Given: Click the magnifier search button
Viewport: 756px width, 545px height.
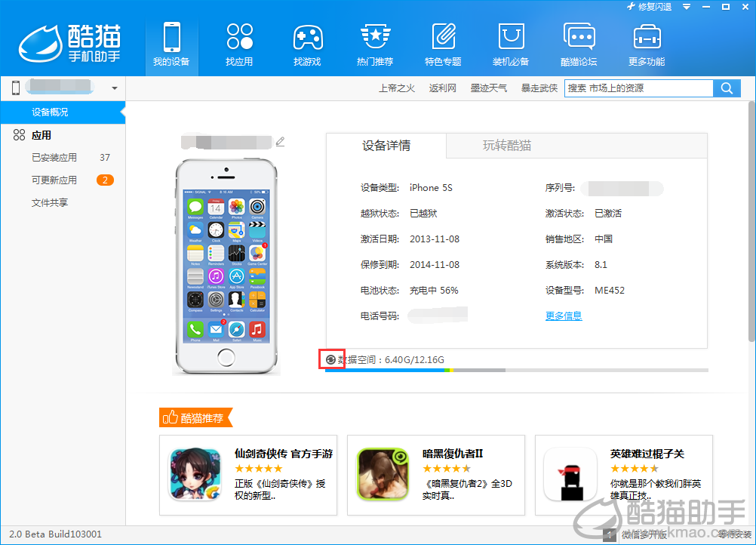Looking at the screenshot, I should pyautogui.click(x=727, y=88).
